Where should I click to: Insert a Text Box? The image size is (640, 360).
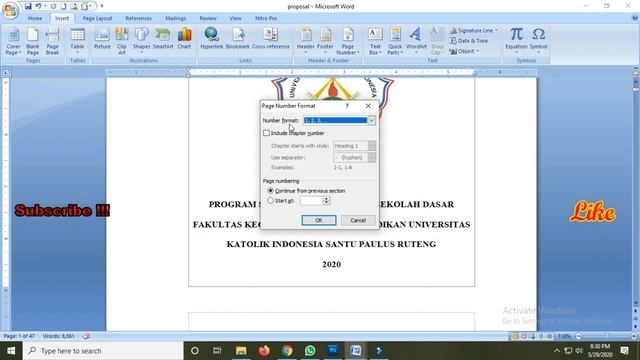click(375, 42)
